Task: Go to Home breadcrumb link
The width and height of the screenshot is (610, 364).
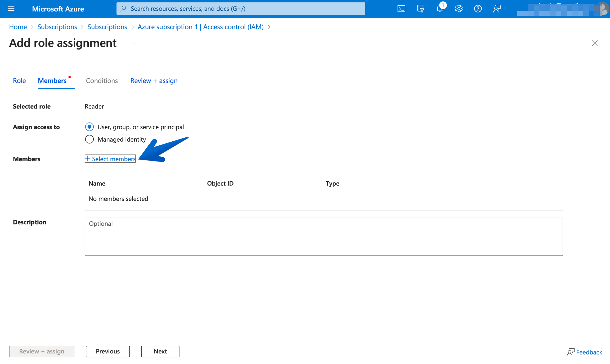Action: (18, 27)
